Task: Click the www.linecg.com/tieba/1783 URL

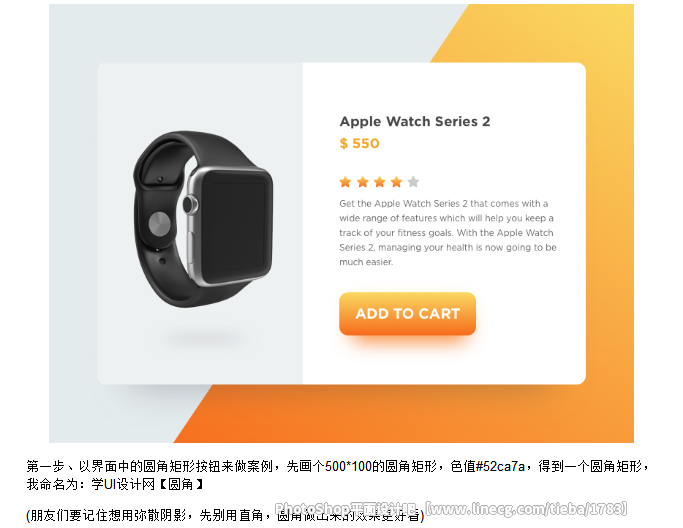Action: pyautogui.click(x=526, y=508)
